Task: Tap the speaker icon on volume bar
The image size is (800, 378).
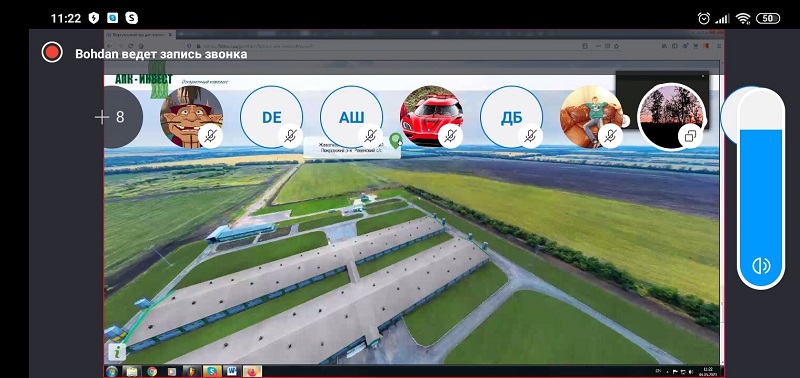Action: tap(761, 265)
